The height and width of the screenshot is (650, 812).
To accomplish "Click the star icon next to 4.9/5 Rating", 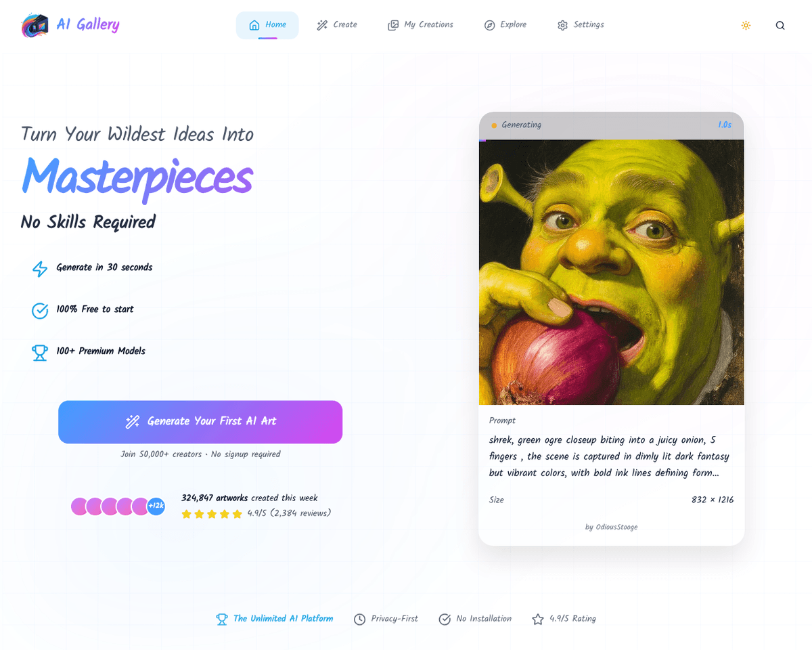I will 538,619.
